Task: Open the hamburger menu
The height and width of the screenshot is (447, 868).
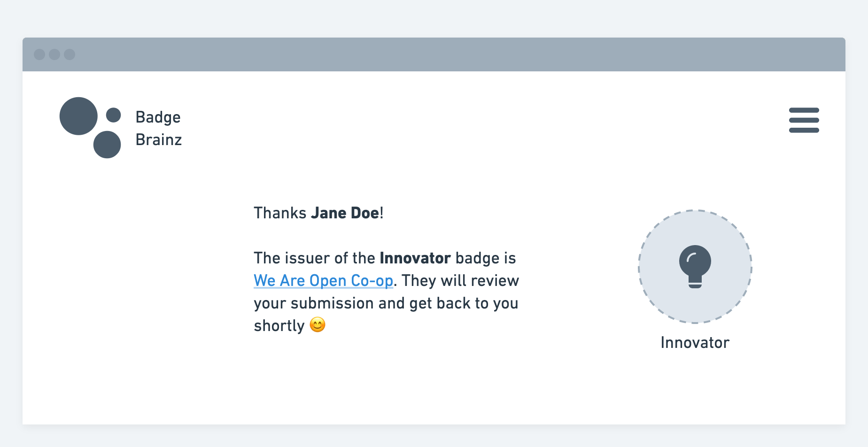Action: (804, 120)
